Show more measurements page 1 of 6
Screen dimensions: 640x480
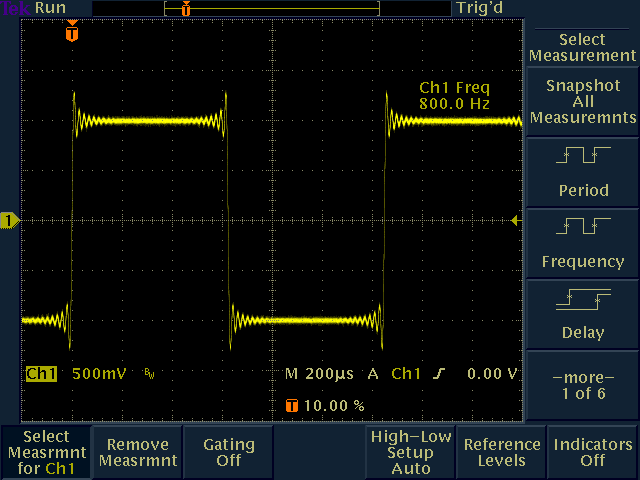pyautogui.click(x=582, y=386)
